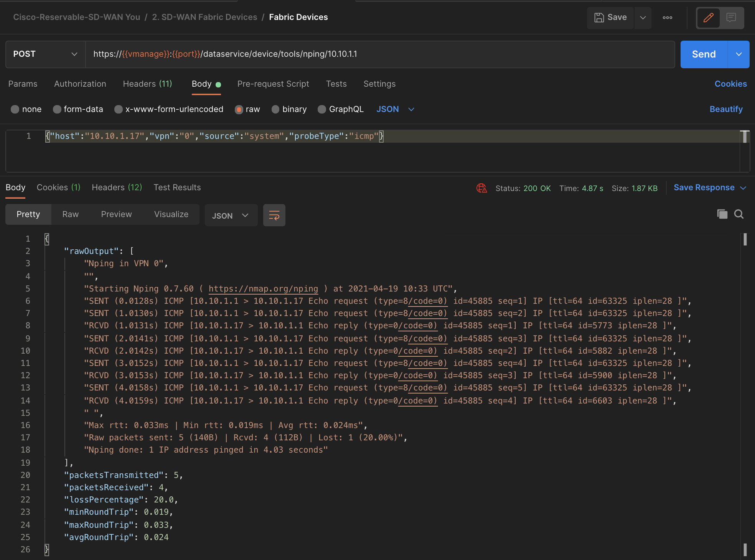Click the edit pencil icon
This screenshot has width=755, height=560.
[x=708, y=18]
